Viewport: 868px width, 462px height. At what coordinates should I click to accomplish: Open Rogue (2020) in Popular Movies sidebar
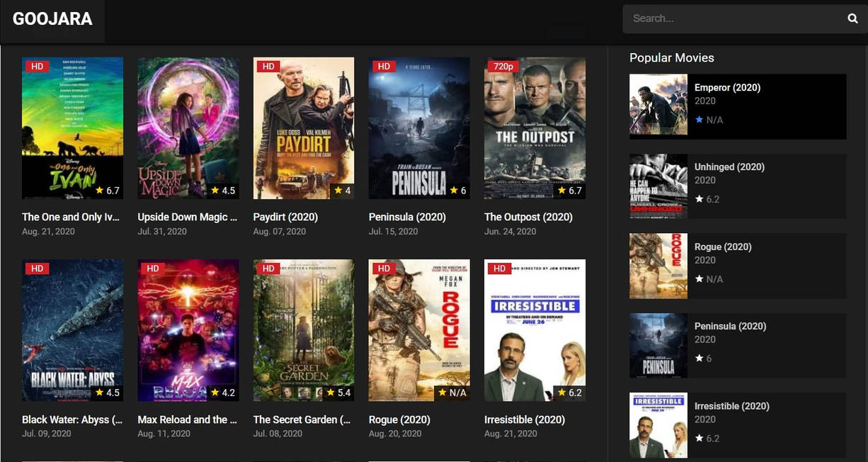click(723, 247)
